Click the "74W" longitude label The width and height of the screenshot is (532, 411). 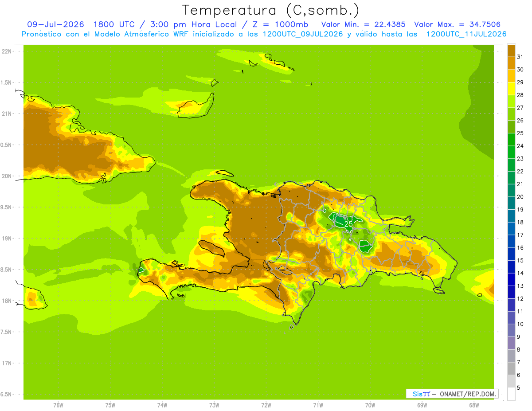(x=162, y=405)
